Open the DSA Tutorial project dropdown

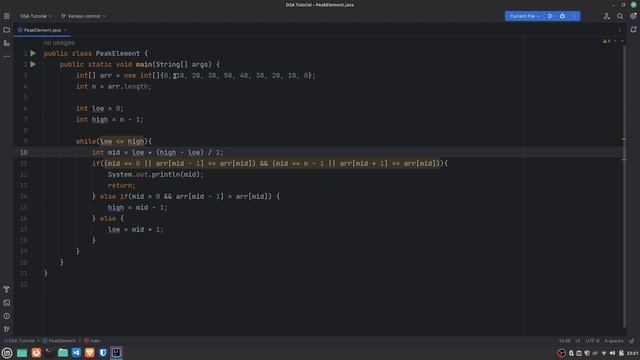coord(36,16)
